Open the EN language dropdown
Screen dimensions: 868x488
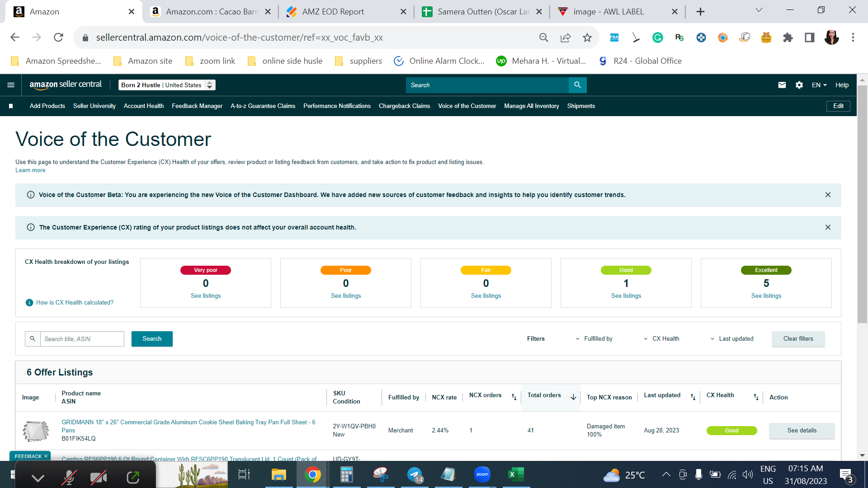[x=819, y=85]
